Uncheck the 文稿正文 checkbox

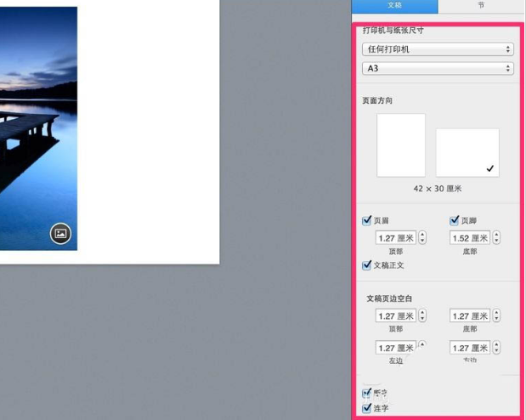point(367,265)
